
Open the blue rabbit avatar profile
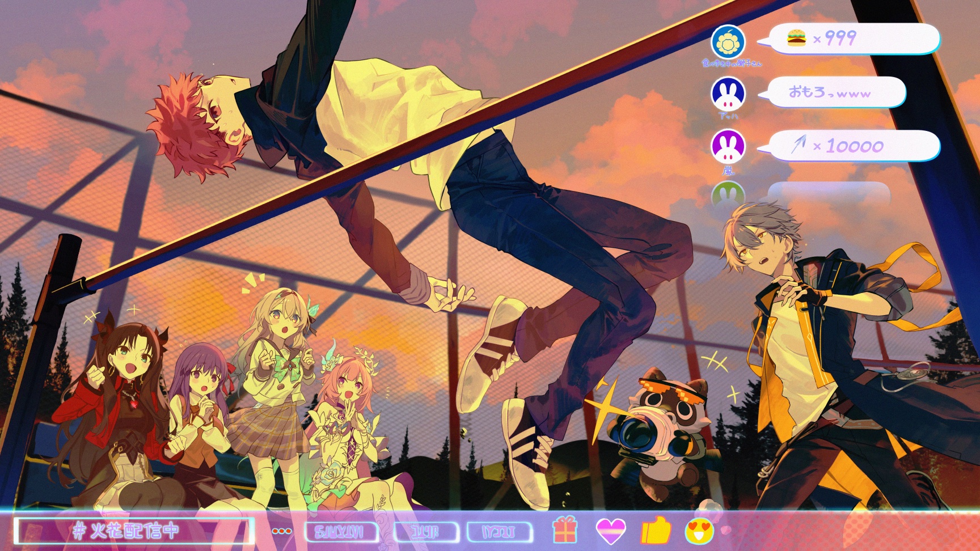pos(728,94)
